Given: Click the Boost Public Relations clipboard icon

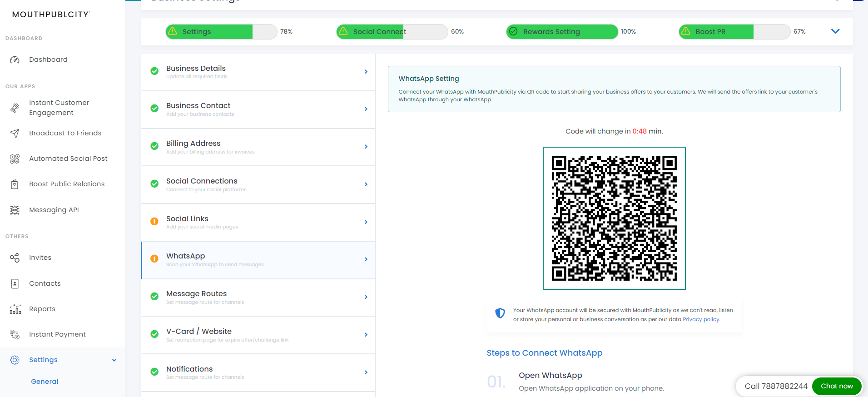Looking at the screenshot, I should pos(15,184).
